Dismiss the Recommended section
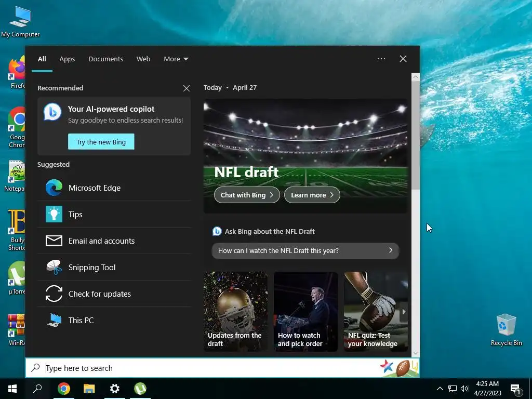 187,88
